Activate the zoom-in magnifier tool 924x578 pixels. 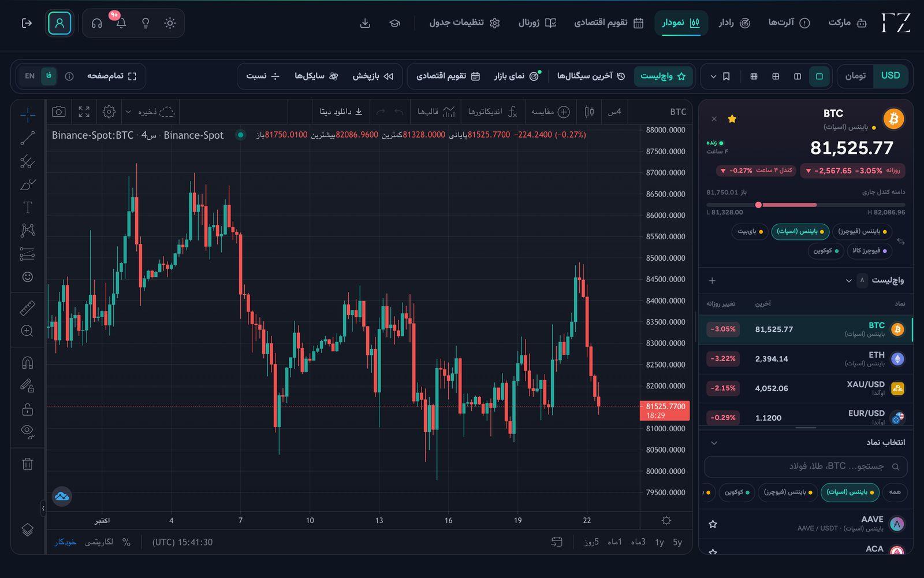27,331
